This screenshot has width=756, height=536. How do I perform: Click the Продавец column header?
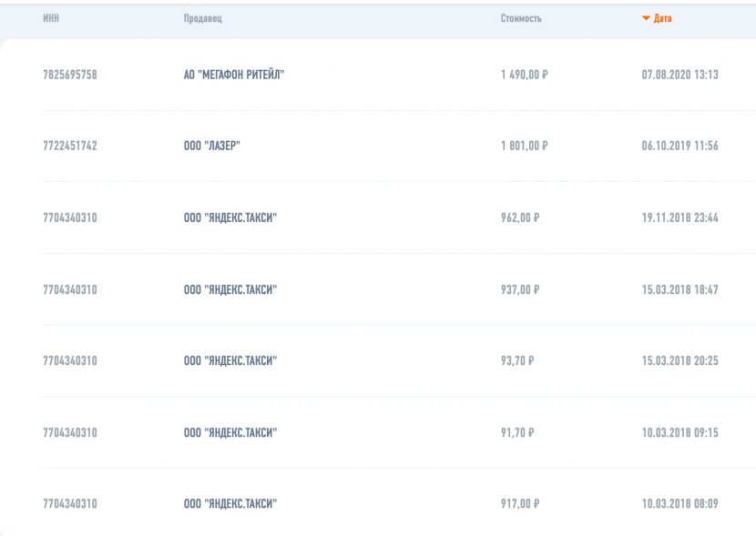pyautogui.click(x=203, y=19)
